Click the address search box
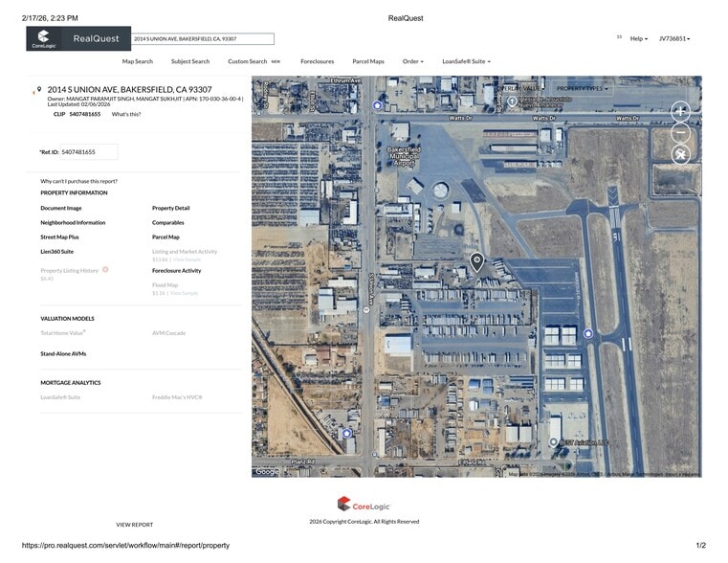Viewport: 728px width, 563px height. tap(203, 39)
